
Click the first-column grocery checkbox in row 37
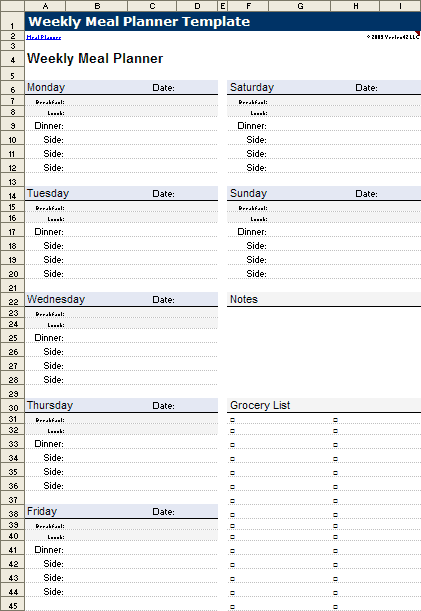pyautogui.click(x=232, y=501)
